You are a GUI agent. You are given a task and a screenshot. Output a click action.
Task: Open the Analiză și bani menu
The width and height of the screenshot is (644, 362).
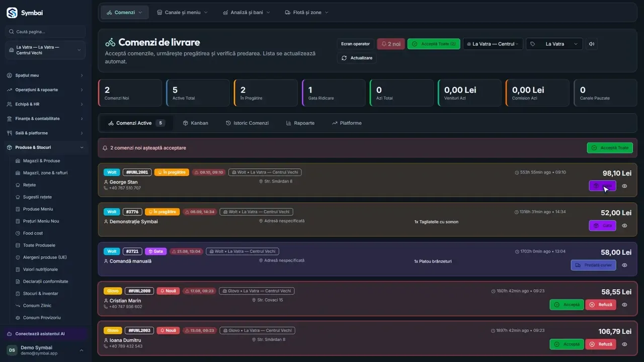pyautogui.click(x=247, y=13)
